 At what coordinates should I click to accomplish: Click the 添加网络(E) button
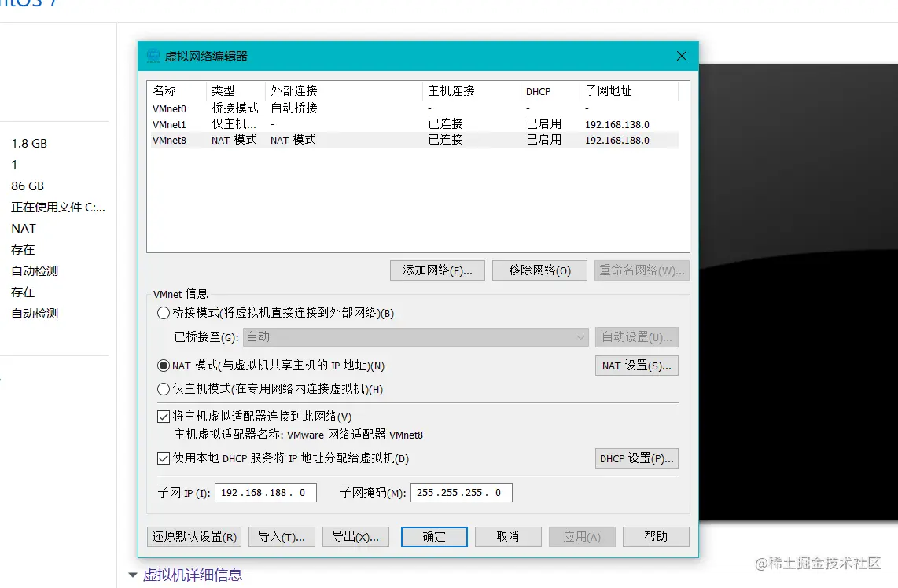[x=437, y=270]
